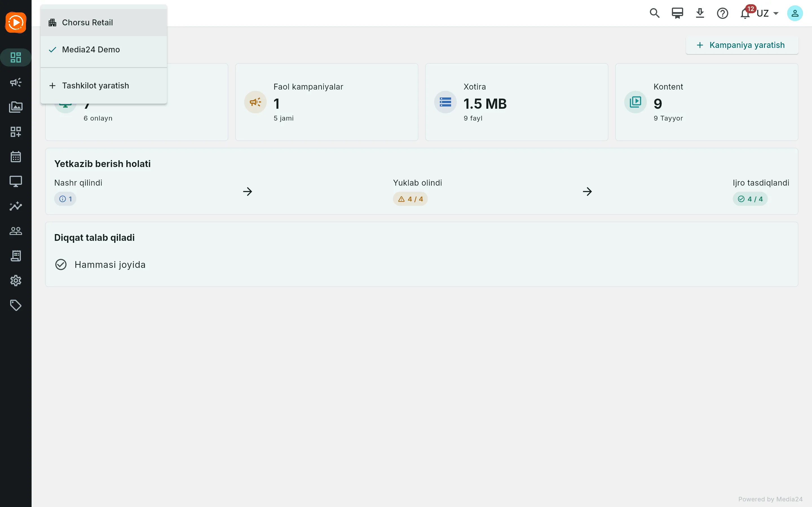Open the search icon in top bar
This screenshot has height=507, width=812.
(654, 14)
